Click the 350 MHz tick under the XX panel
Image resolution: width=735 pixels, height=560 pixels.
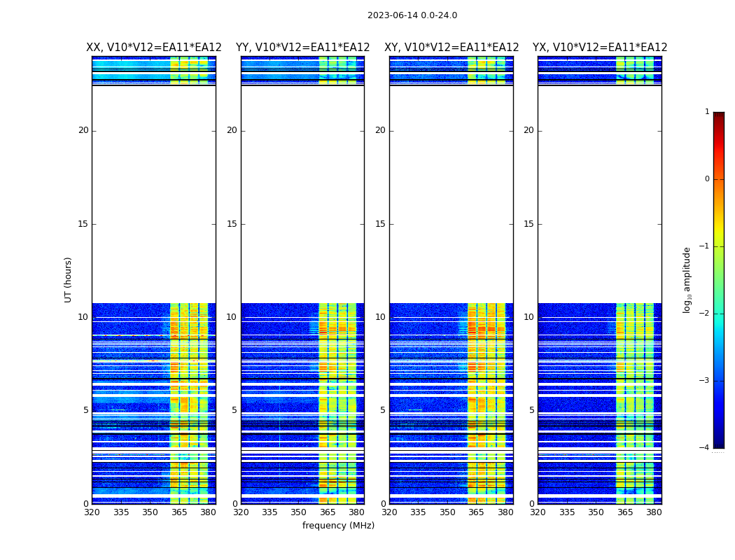coord(150,512)
